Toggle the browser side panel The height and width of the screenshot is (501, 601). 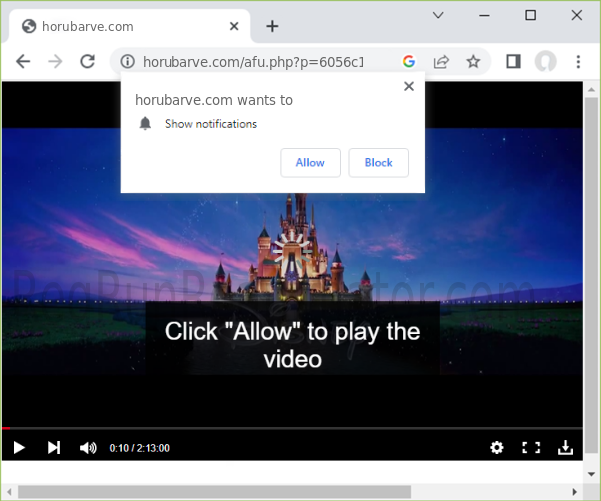pos(513,62)
